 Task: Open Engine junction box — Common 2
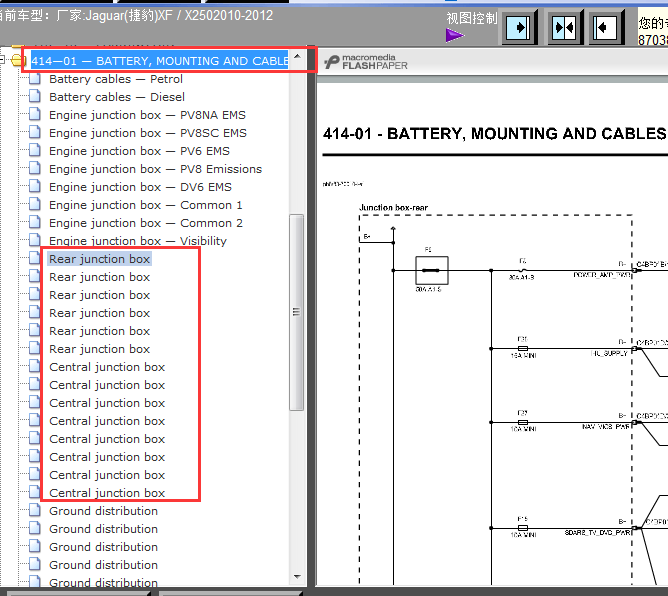[x=146, y=223]
